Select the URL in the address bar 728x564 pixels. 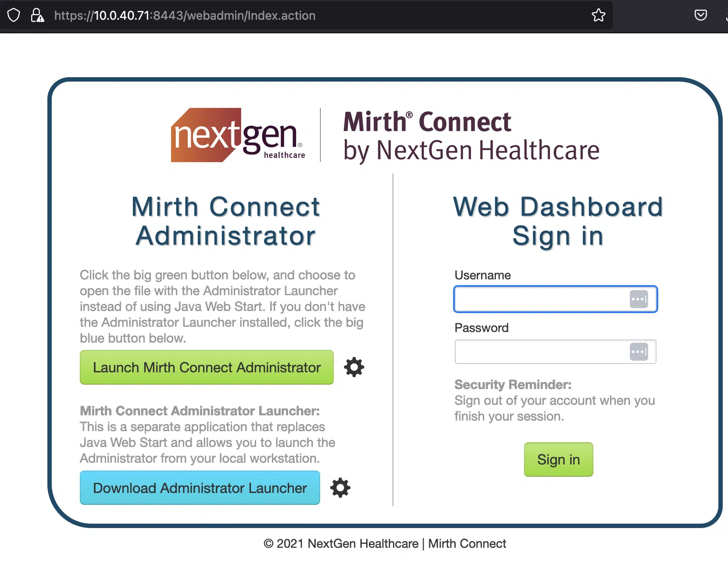coord(184,15)
